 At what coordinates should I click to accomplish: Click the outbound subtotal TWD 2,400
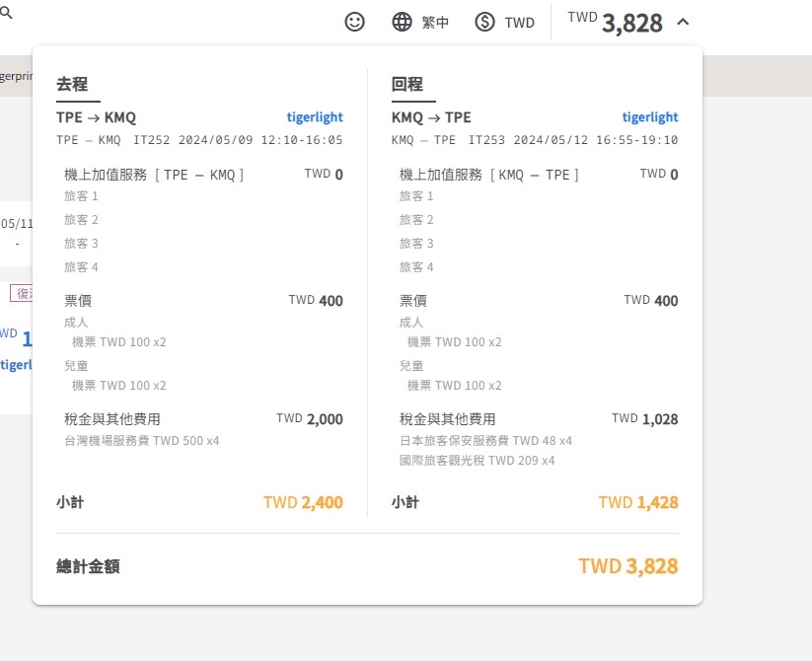(x=303, y=503)
